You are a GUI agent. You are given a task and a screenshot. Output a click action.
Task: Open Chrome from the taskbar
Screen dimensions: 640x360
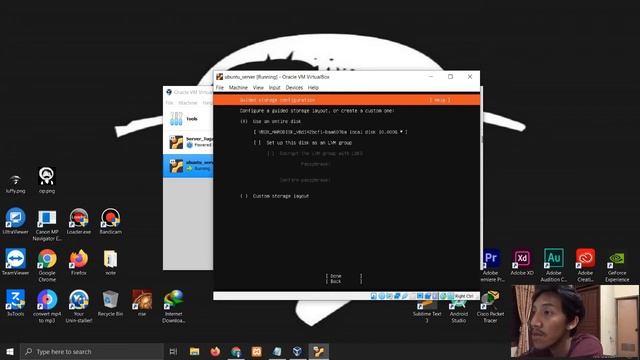click(236, 351)
